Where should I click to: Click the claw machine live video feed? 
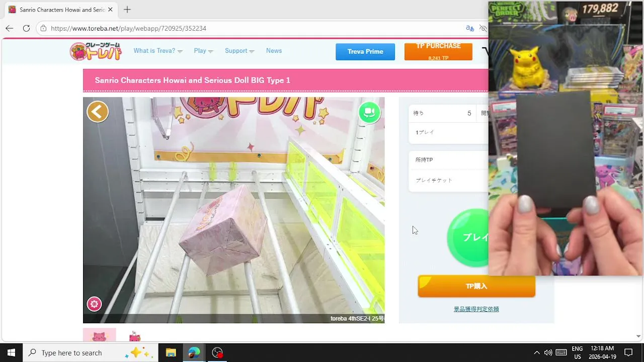click(x=233, y=210)
